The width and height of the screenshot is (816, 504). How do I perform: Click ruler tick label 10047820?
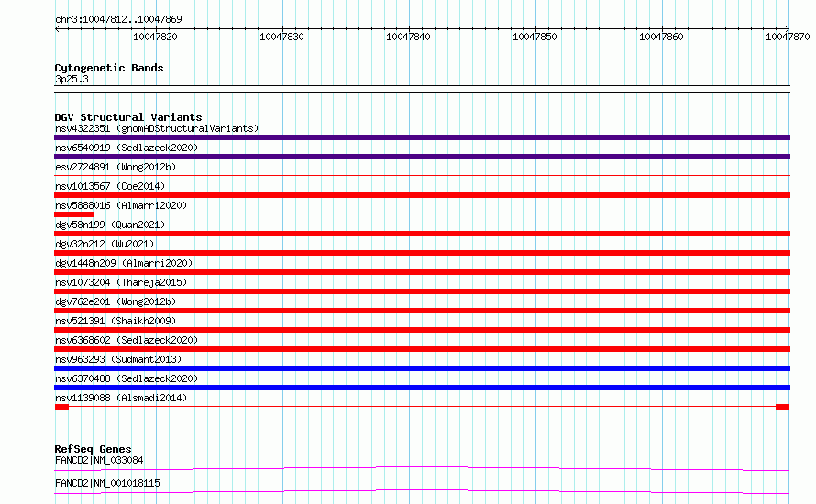[155, 37]
